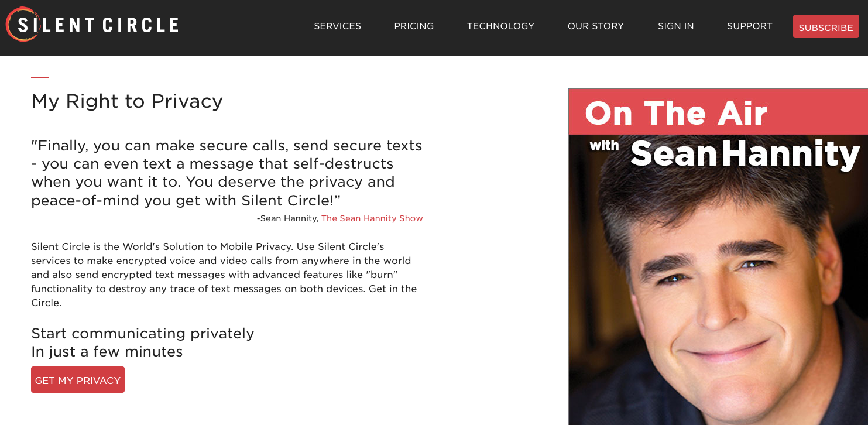Screen dimensions: 868x425
Task: Click the red On The Air banner
Action: point(718,112)
